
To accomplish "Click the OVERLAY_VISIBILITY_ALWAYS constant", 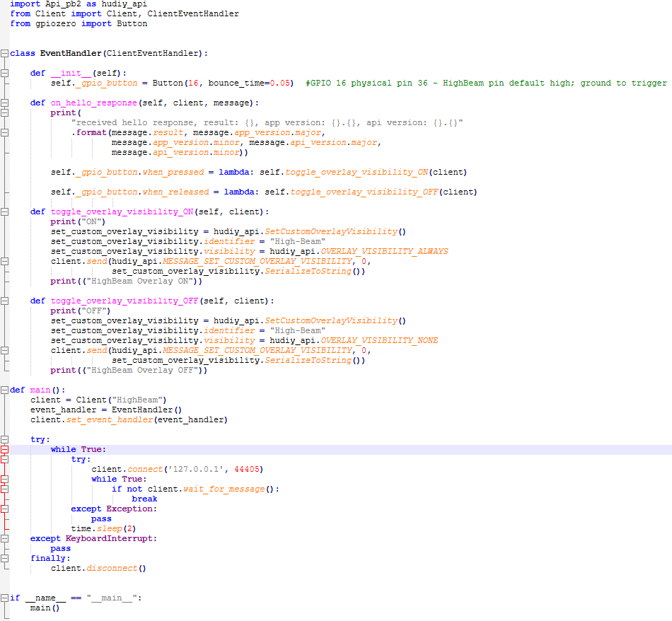I will (x=384, y=252).
